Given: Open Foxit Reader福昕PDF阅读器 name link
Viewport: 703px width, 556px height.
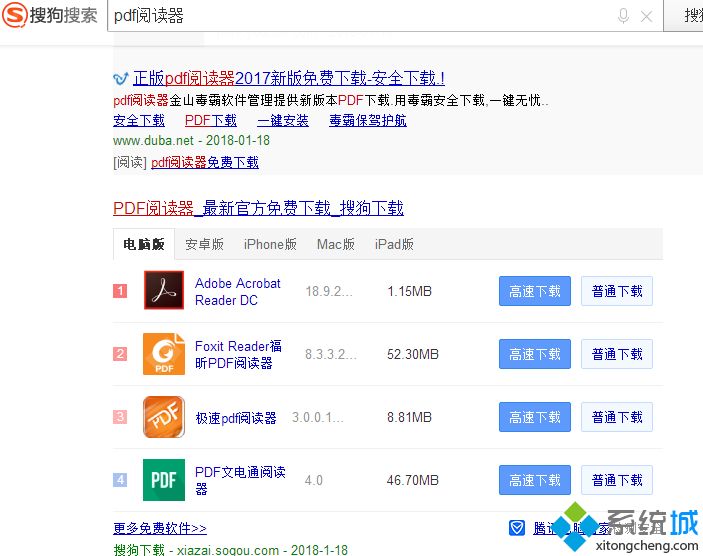Looking at the screenshot, I should [x=238, y=354].
